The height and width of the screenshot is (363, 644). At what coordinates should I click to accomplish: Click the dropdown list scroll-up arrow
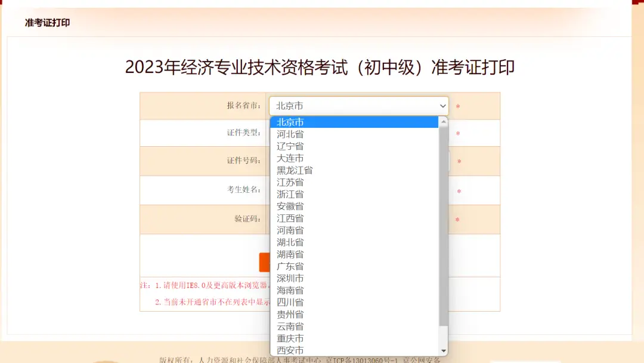click(443, 122)
